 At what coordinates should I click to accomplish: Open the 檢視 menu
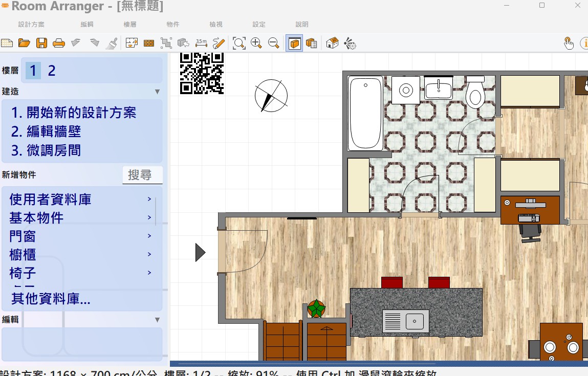(x=216, y=25)
